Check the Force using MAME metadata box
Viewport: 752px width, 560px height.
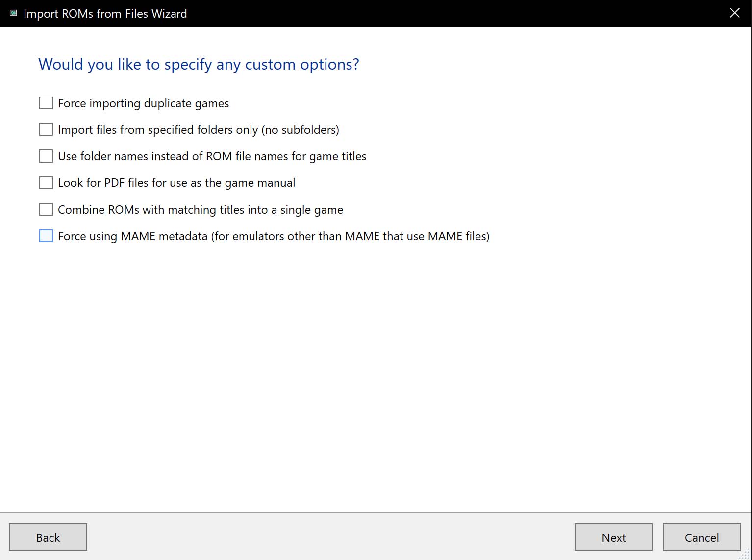46,236
